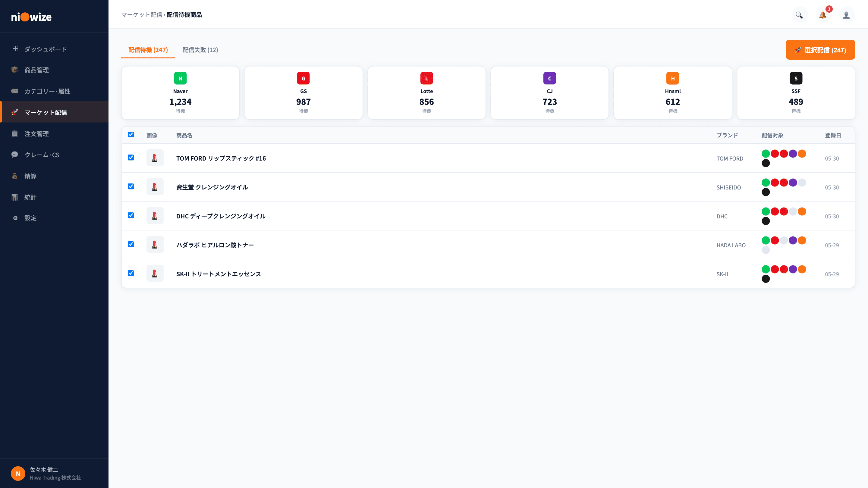Viewport: 868px width, 488px height.
Task: Click the CJ 723 待機 count
Action: coord(549,102)
